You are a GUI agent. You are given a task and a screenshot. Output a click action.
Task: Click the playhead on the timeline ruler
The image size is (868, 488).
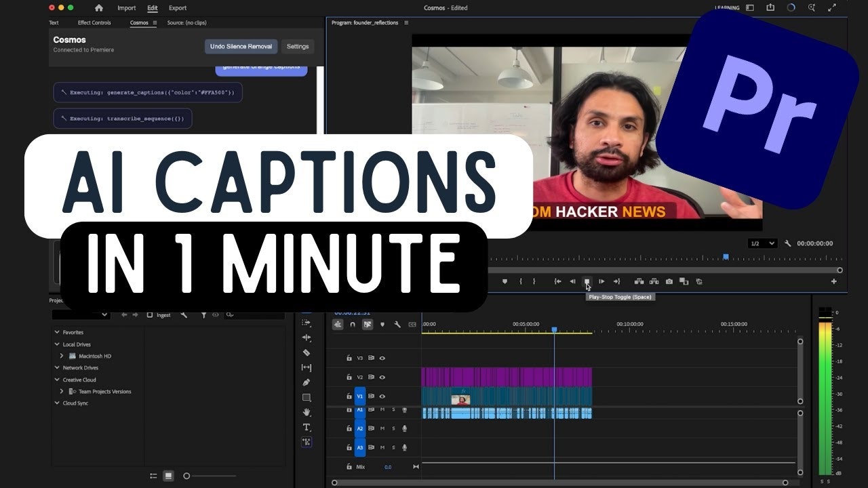[x=554, y=328]
